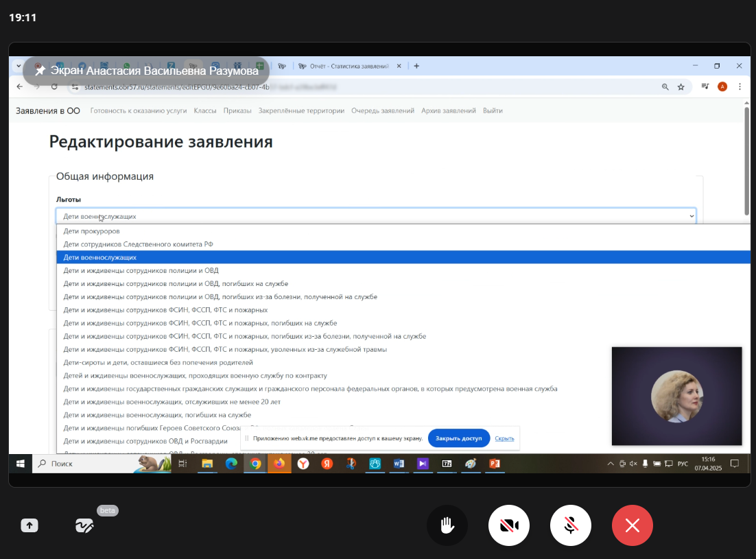Open the 'Классы' menu item
The image size is (756, 559).
pyautogui.click(x=205, y=110)
